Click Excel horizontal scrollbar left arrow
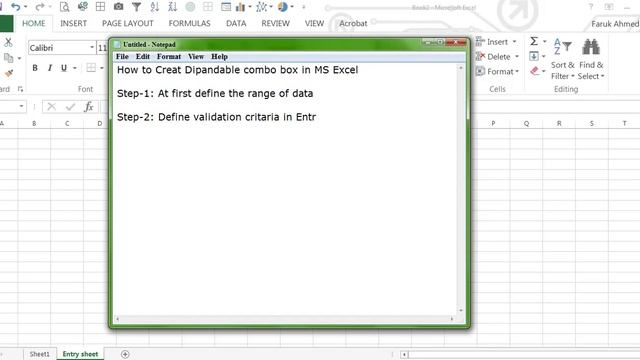Screen dimensions: 640x360 click(x=404, y=354)
